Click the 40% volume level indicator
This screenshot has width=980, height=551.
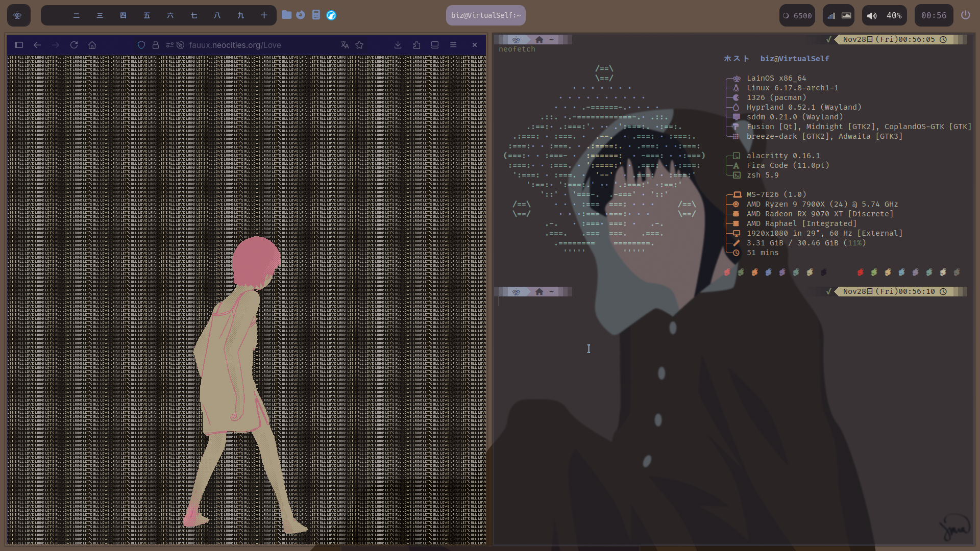click(894, 15)
